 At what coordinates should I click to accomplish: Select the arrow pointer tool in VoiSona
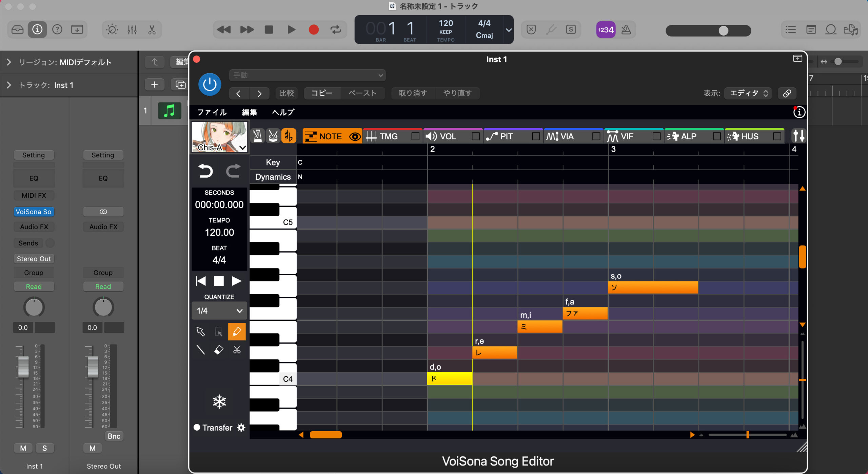pos(200,331)
